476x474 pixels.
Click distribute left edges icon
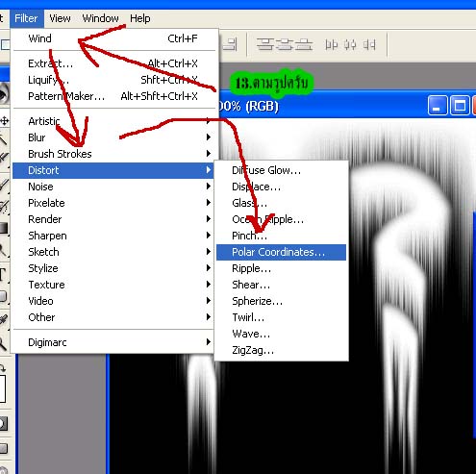coord(331,44)
